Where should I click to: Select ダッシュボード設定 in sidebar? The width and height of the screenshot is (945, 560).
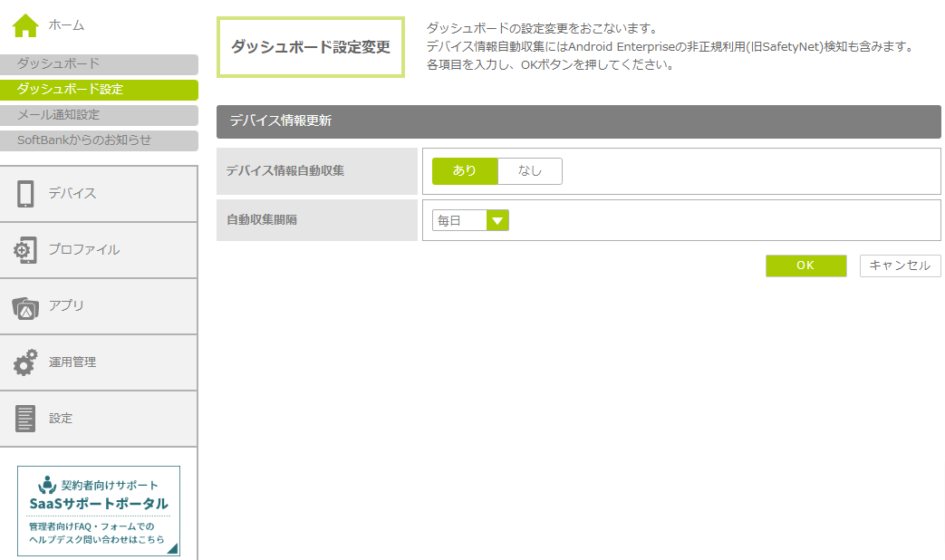(x=99, y=90)
